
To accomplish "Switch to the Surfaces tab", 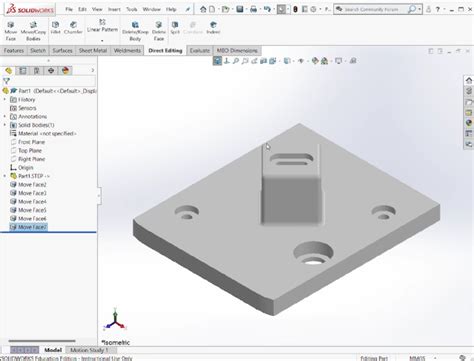I will [62, 50].
